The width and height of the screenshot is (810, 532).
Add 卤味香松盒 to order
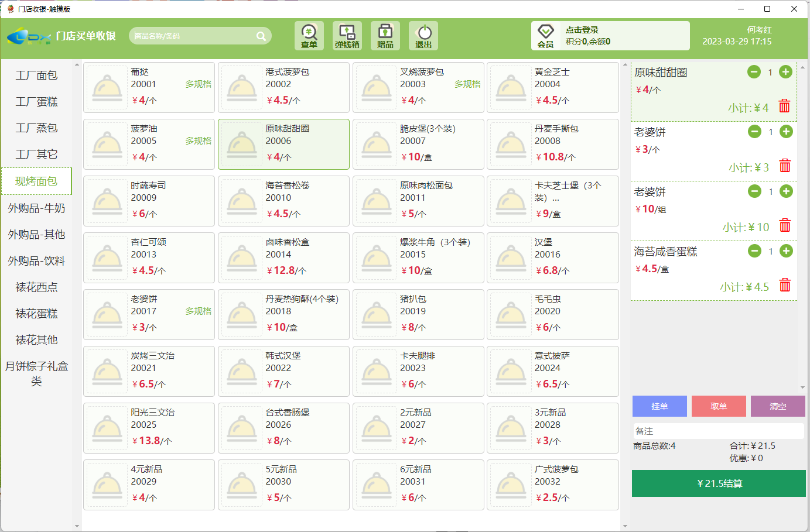tap(283, 258)
